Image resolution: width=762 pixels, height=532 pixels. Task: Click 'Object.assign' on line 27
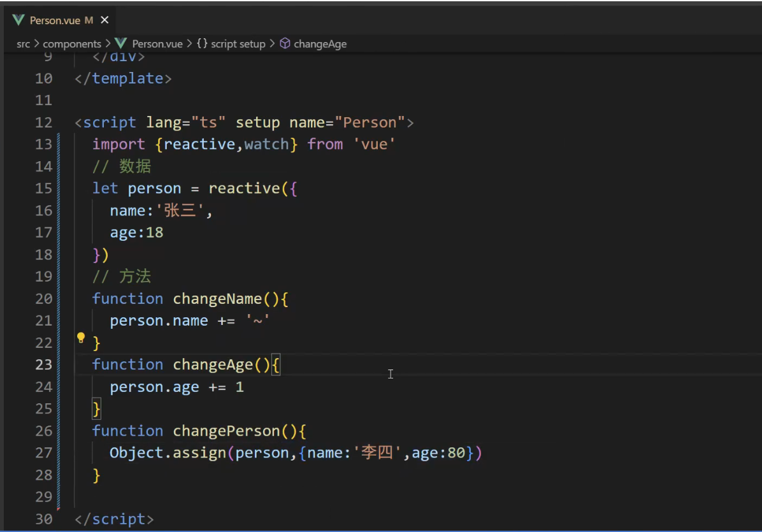coord(168,453)
